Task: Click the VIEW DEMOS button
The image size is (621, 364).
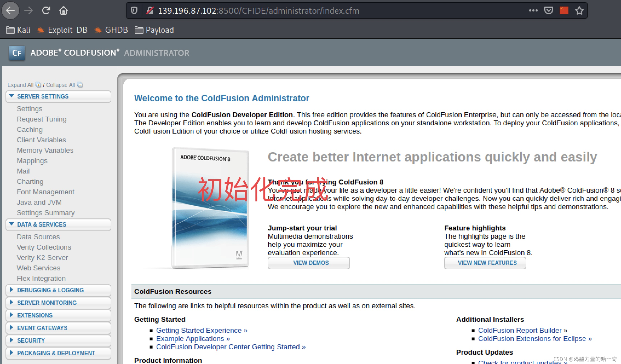Action: click(x=309, y=263)
